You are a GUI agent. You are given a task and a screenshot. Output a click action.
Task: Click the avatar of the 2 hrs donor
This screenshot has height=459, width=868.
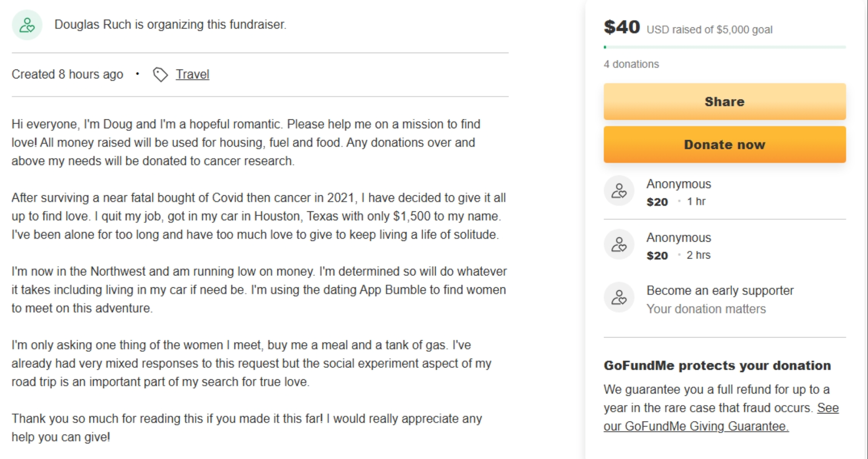click(x=619, y=244)
